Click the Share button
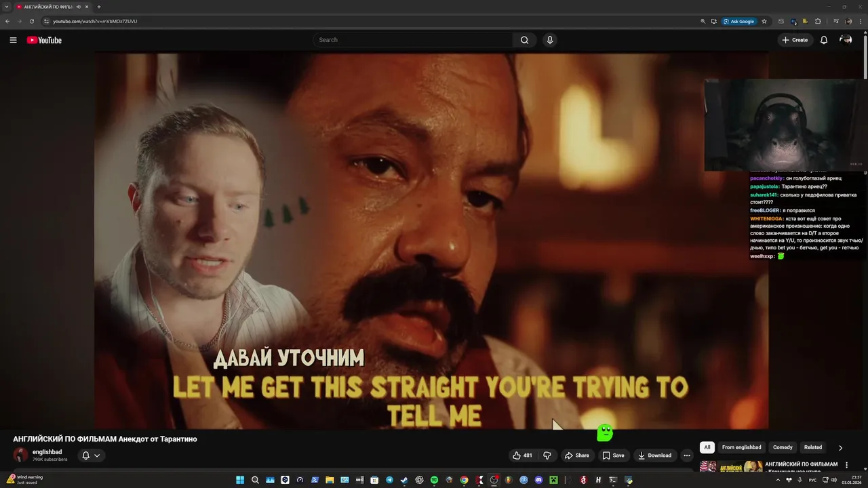 [577, 455]
